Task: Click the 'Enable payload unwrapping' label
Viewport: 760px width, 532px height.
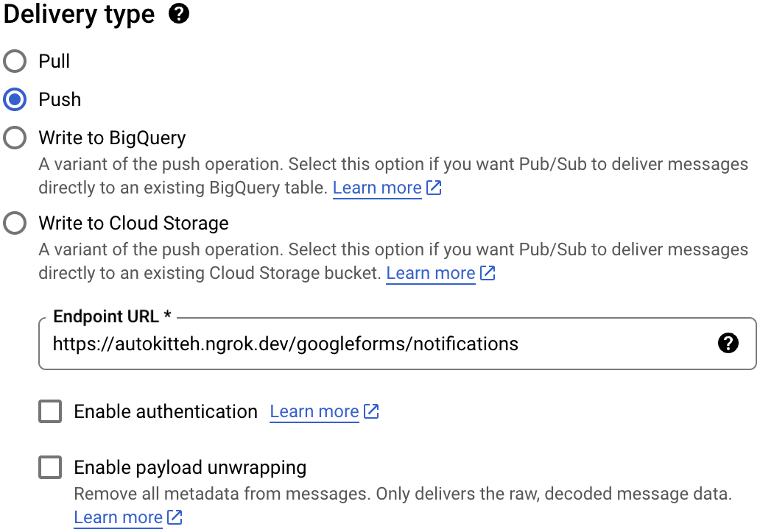Action: pyautogui.click(x=190, y=468)
